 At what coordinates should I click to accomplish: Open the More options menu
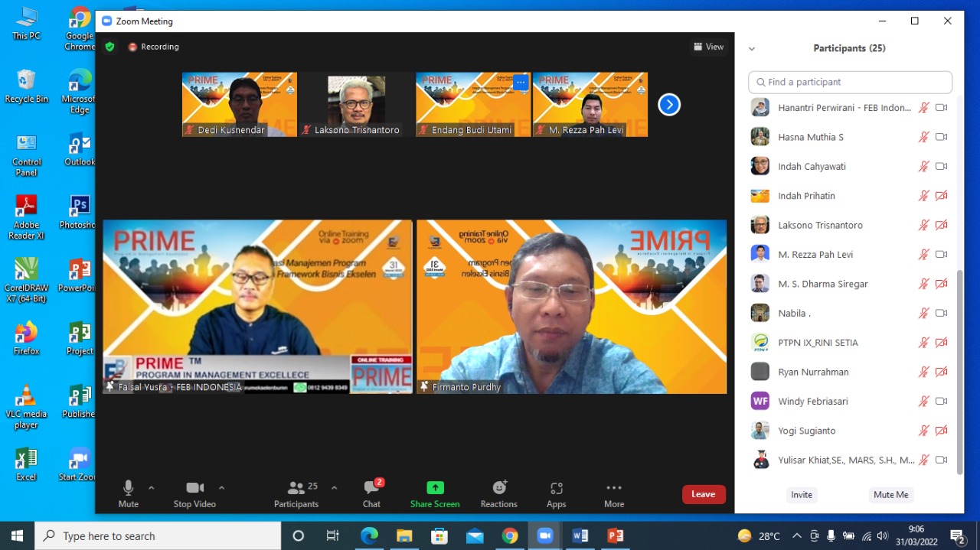(x=614, y=493)
